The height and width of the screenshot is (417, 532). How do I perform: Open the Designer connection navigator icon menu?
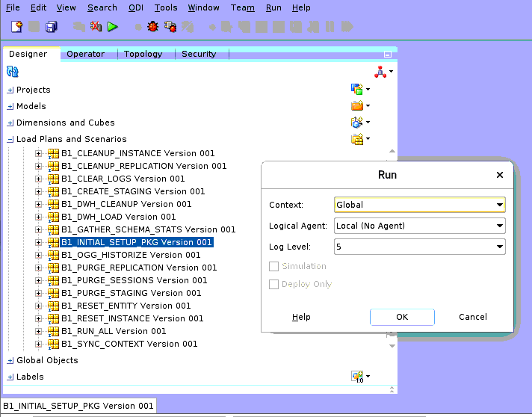[383, 72]
